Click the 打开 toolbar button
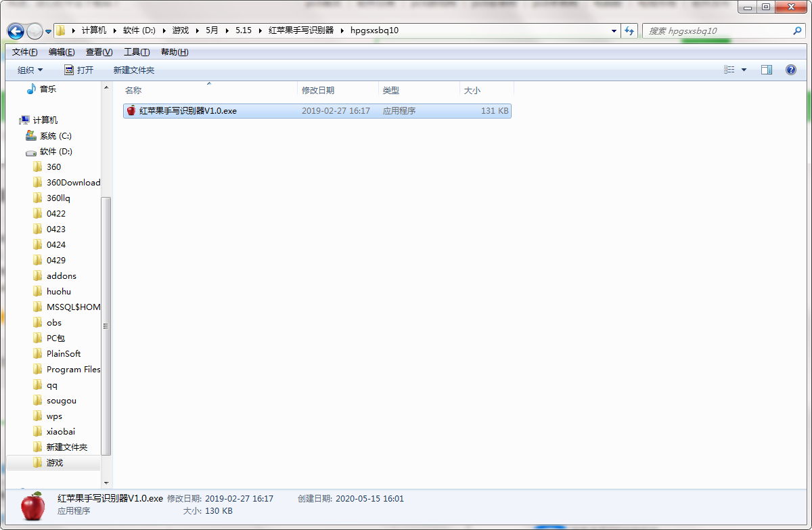This screenshot has width=812, height=530. click(x=78, y=70)
